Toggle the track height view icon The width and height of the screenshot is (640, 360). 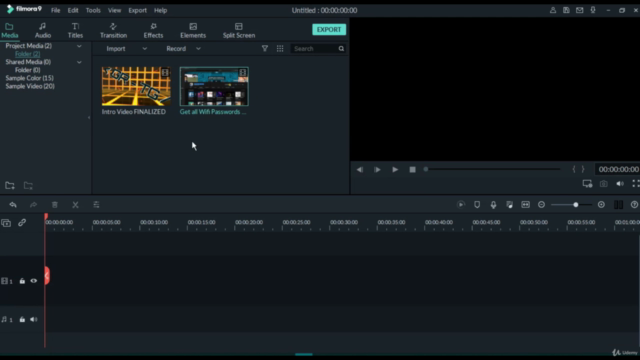[x=618, y=204]
